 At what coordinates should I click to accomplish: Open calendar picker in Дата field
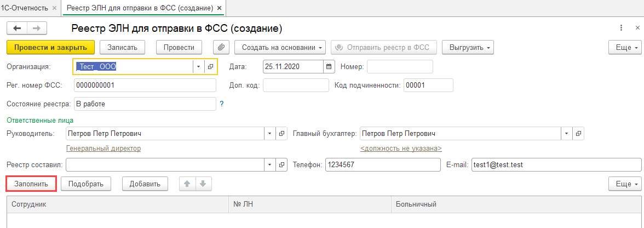pos(329,66)
